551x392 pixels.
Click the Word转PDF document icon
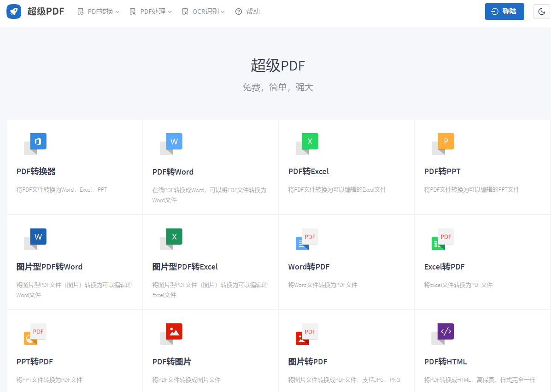(x=307, y=239)
